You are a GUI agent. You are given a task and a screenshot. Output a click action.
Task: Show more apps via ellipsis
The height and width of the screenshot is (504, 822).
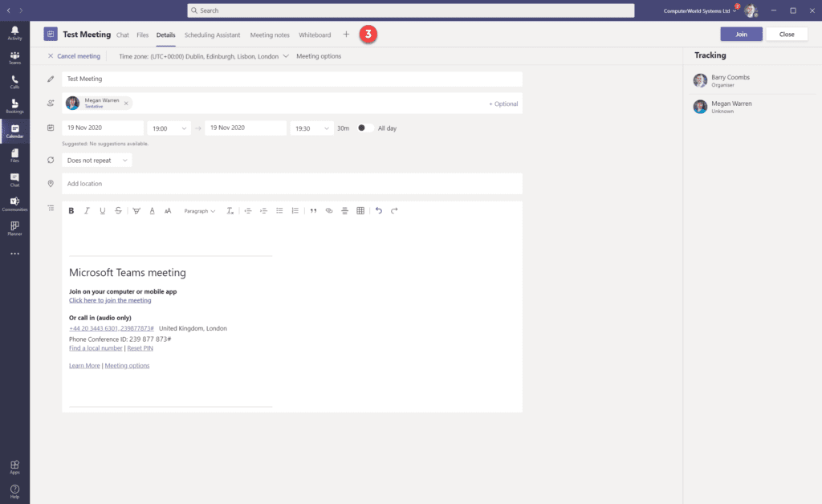[14, 254]
